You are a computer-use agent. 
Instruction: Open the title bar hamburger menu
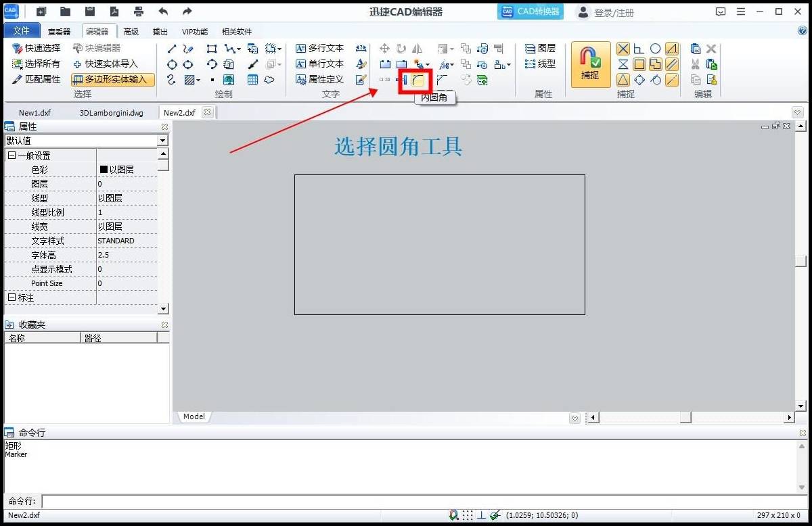point(741,11)
